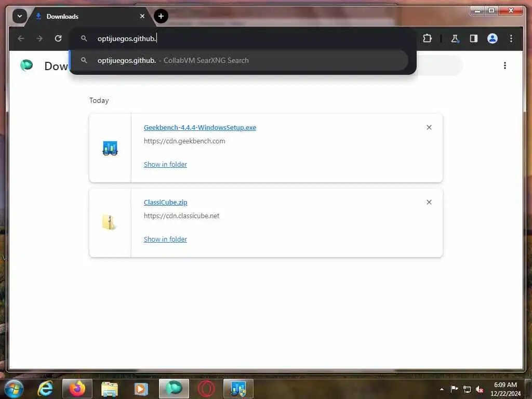Toggle the side panel icon
The image size is (532, 399).
tap(474, 38)
